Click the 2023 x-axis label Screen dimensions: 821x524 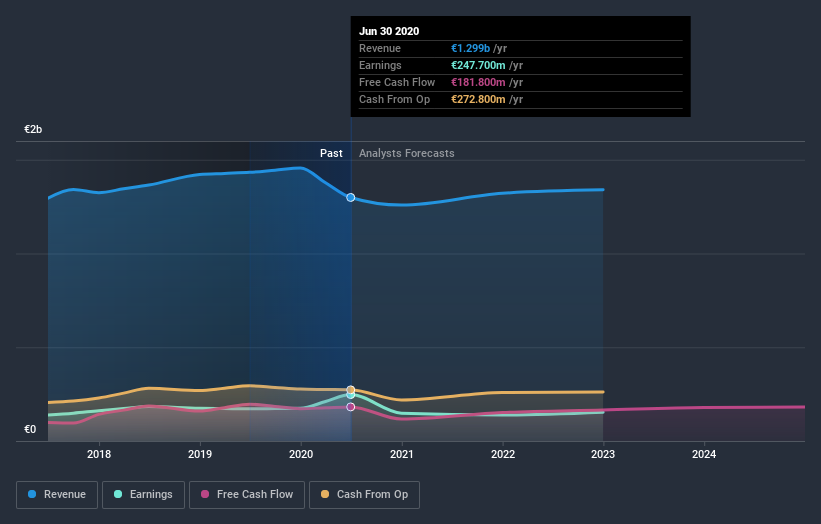click(603, 454)
